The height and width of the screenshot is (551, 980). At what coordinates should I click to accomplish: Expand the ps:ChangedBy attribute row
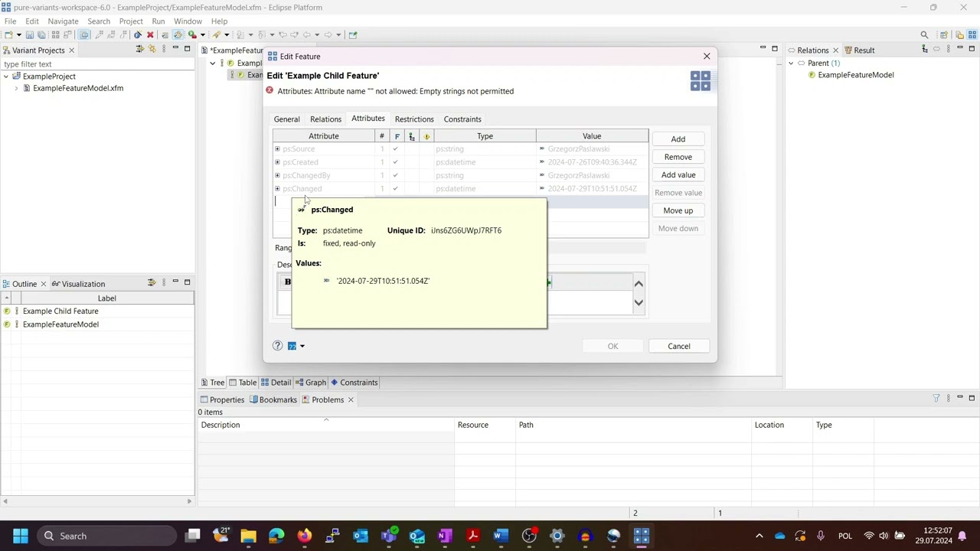pyautogui.click(x=277, y=175)
